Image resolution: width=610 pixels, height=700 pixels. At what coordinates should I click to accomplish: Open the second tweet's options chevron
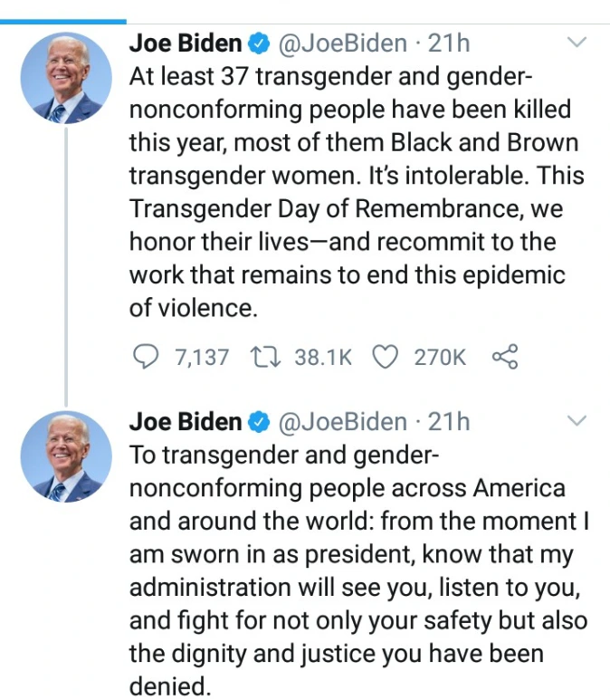click(x=577, y=421)
